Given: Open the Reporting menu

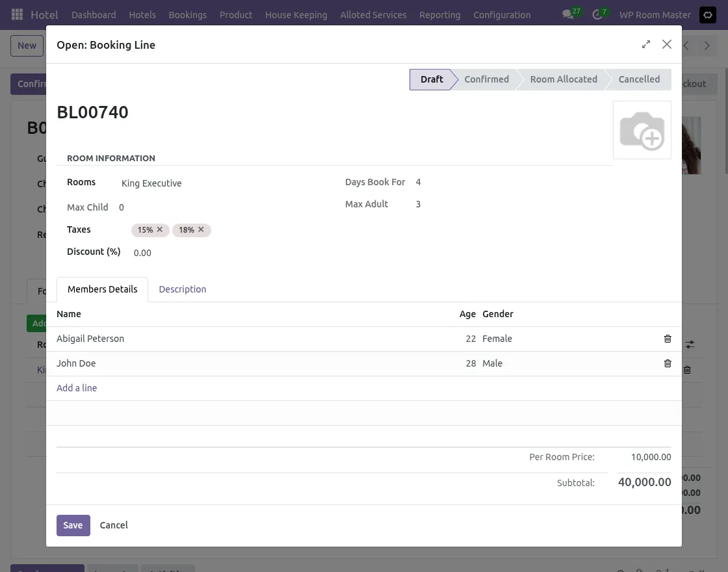Looking at the screenshot, I should pos(439,14).
